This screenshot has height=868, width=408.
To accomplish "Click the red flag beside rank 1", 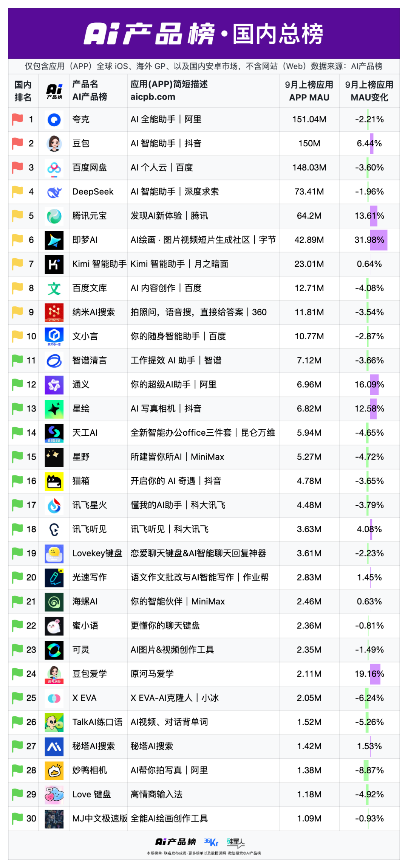I will click(17, 119).
